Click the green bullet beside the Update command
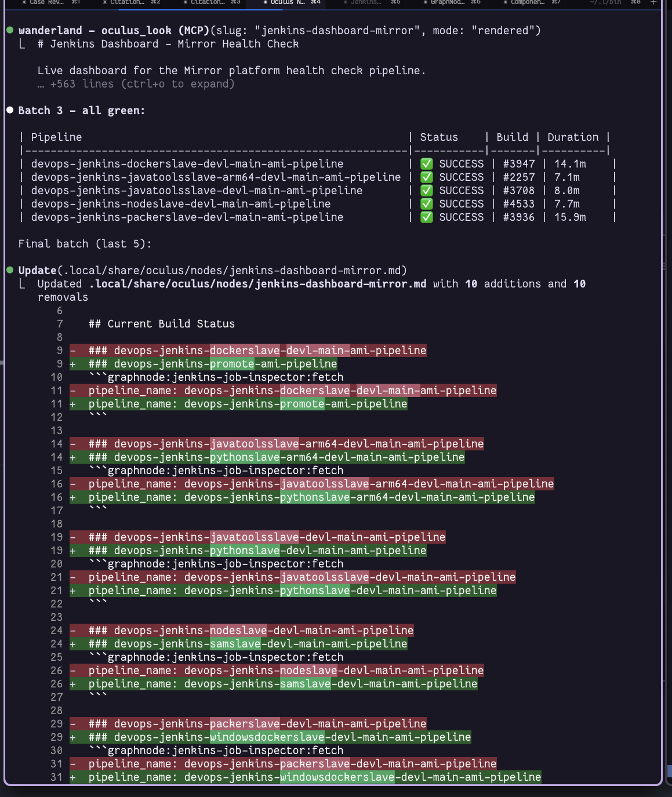The image size is (672, 797). (x=10, y=270)
